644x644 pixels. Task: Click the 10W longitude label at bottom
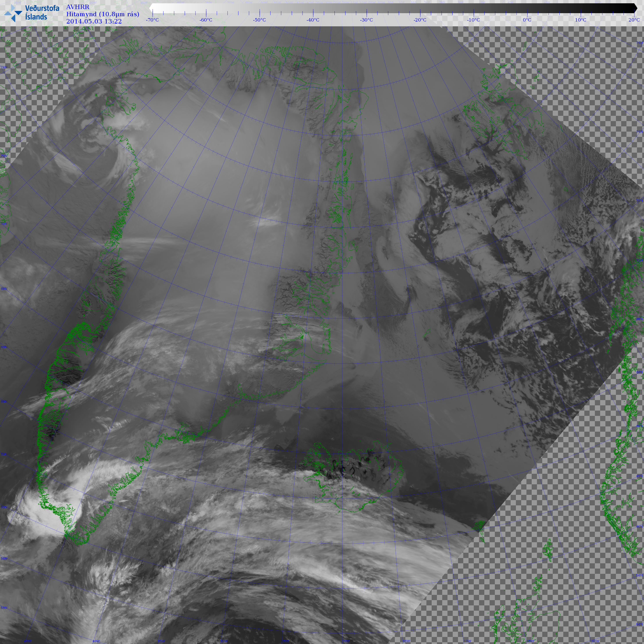pos(468,641)
